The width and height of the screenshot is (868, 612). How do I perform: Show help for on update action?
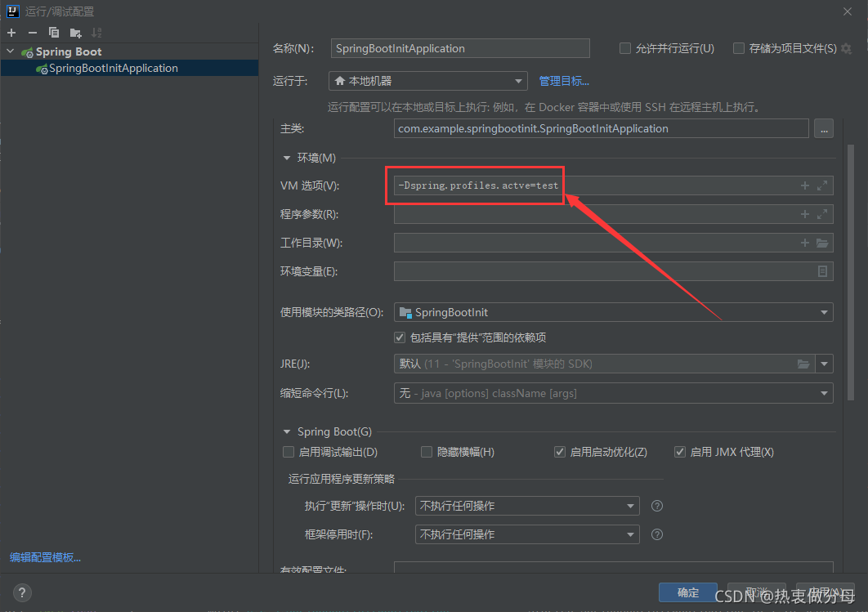(657, 506)
